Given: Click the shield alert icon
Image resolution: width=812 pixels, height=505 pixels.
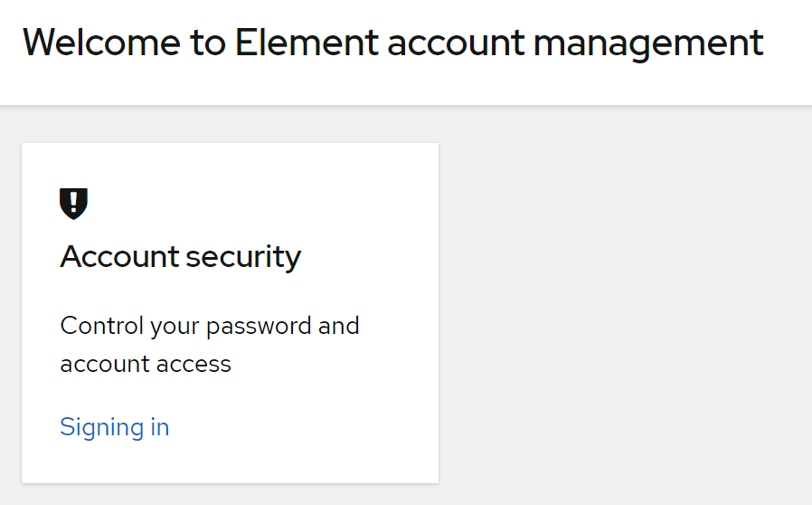Looking at the screenshot, I should [73, 204].
